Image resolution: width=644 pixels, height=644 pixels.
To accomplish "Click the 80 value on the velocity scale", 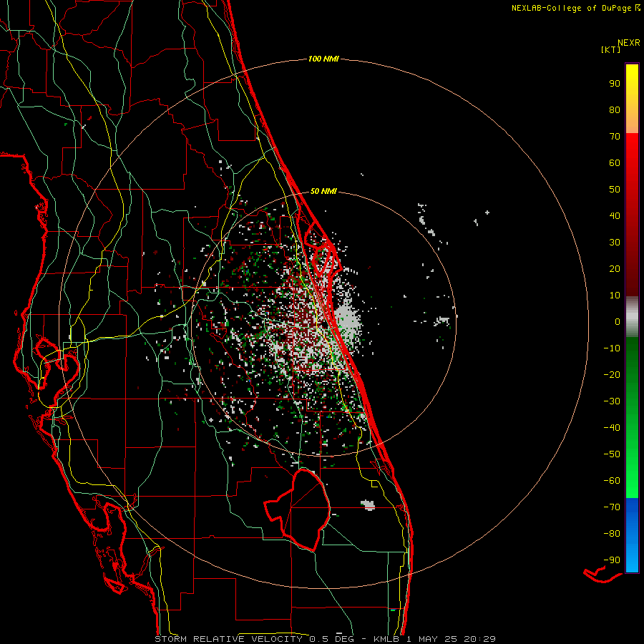I will [615, 109].
